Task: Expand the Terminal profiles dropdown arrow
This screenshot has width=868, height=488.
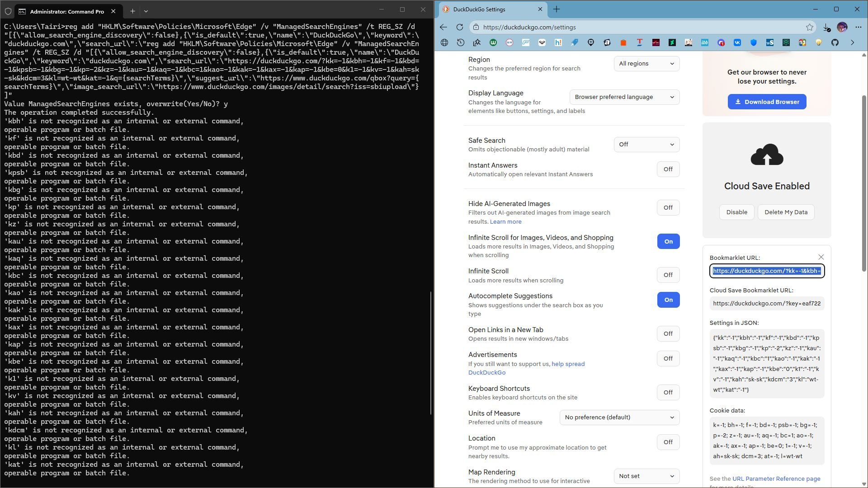Action: (146, 11)
